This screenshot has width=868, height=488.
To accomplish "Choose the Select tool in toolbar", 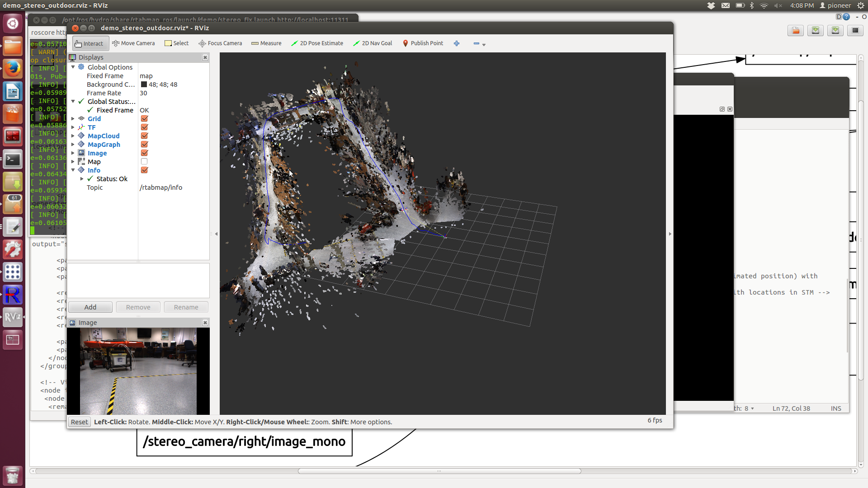I will [177, 43].
